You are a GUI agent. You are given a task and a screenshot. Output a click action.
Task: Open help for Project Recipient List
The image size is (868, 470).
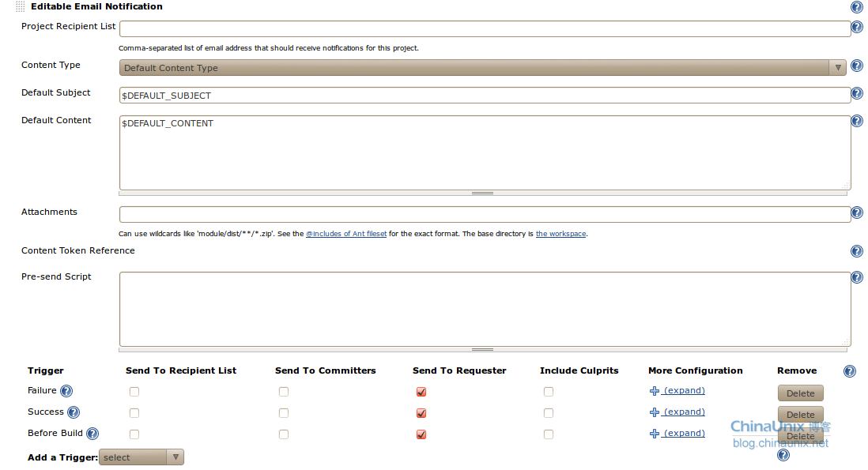click(856, 28)
